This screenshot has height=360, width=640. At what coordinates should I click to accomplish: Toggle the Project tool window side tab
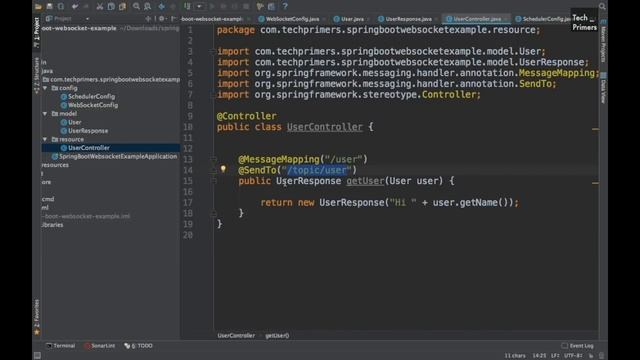pyautogui.click(x=37, y=33)
